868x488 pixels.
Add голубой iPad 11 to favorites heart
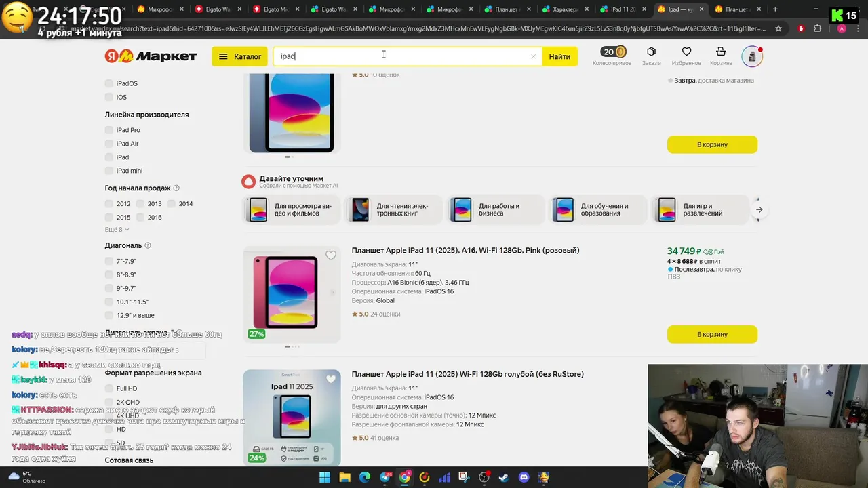pyautogui.click(x=331, y=379)
